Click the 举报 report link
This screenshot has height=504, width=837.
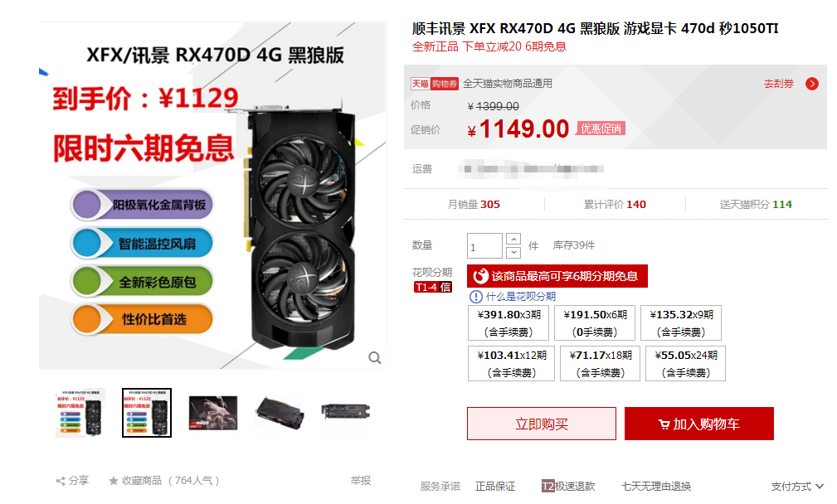[361, 481]
